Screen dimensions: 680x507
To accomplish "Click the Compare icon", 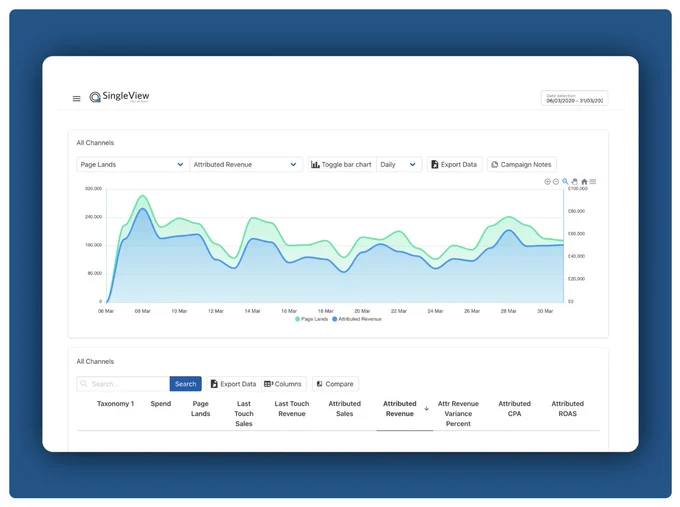I will [x=320, y=384].
